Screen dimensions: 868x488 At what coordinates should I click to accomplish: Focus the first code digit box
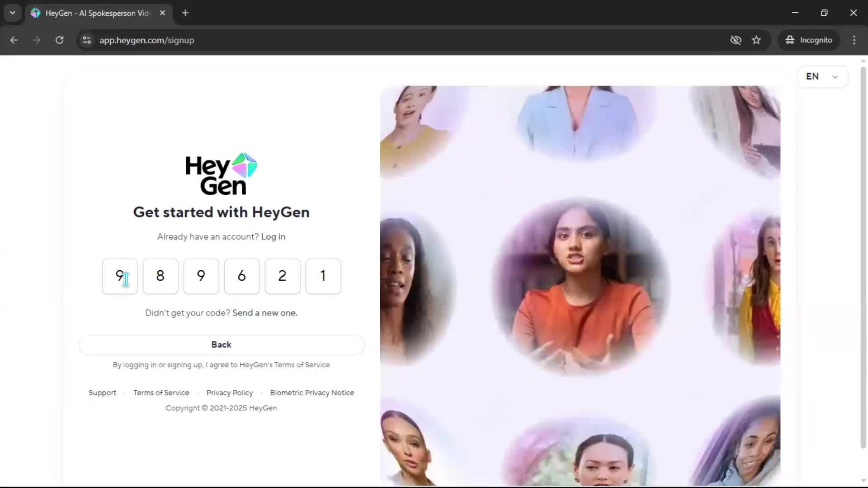pos(119,276)
